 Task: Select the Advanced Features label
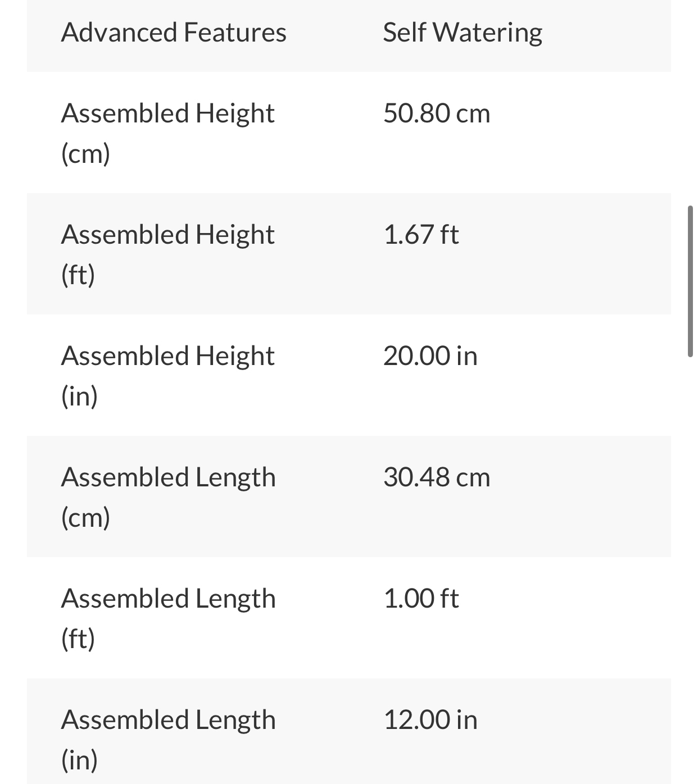click(174, 32)
